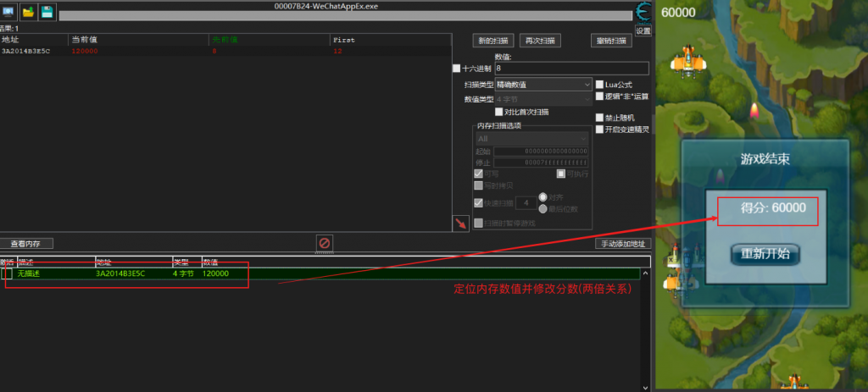
Task: Start 新的扫描 new scan
Action: pyautogui.click(x=493, y=41)
